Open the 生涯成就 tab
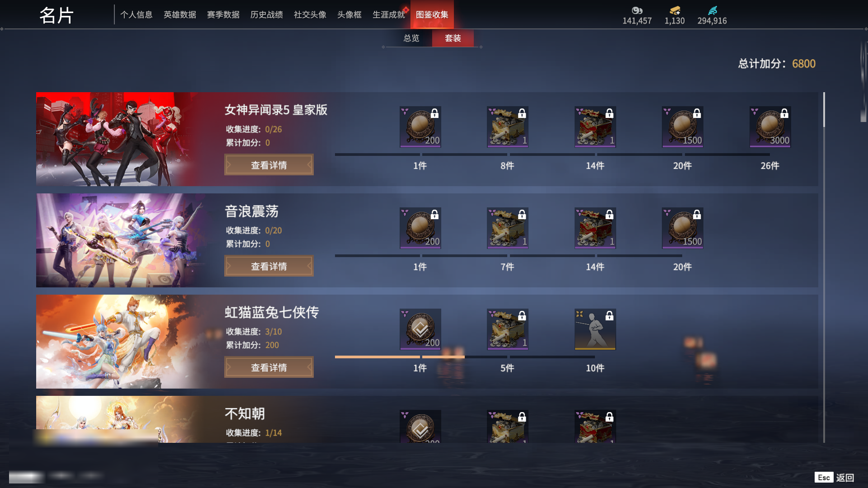868x488 pixels. pos(388,14)
